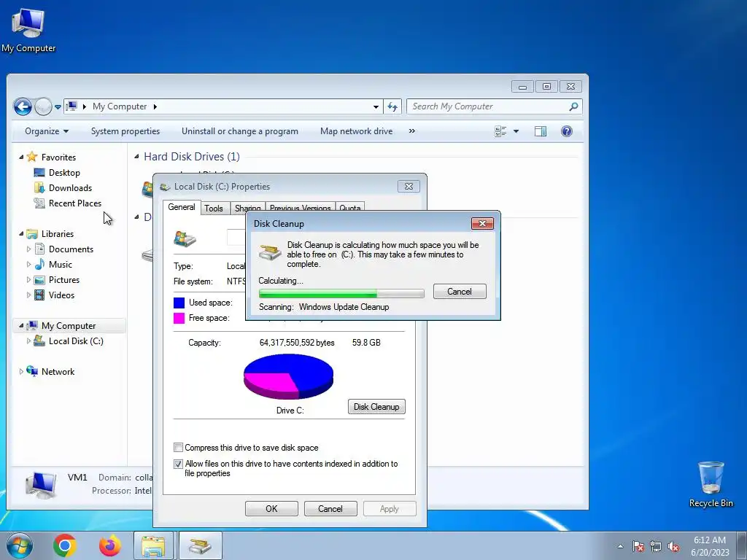Expand the Pictures library arrow

coord(28,279)
